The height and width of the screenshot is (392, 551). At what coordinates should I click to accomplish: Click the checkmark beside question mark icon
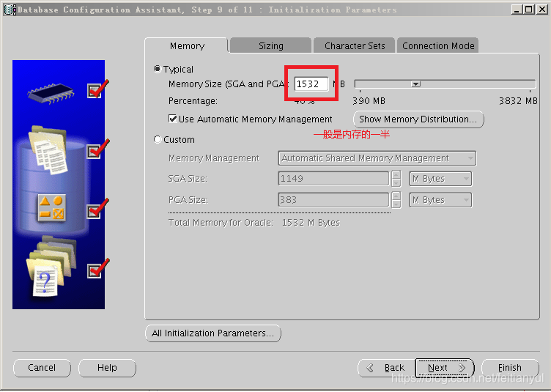point(97,269)
